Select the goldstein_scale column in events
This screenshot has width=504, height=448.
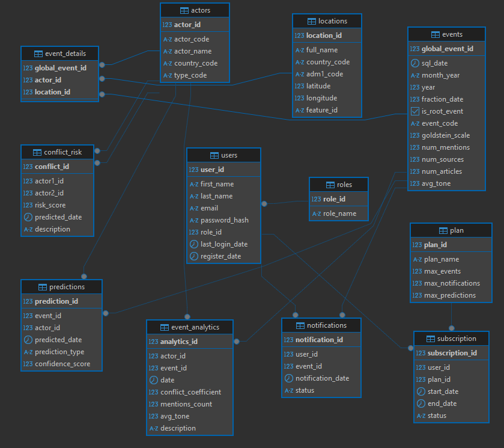pyautogui.click(x=446, y=135)
